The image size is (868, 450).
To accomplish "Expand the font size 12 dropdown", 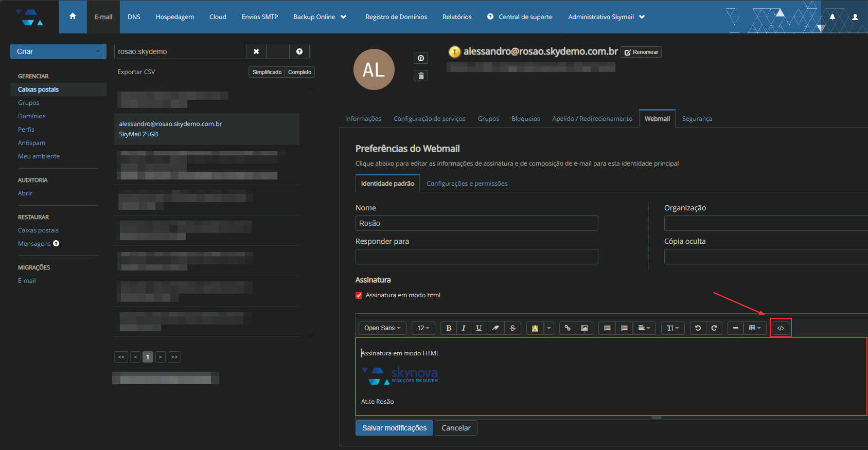I will tap(423, 328).
